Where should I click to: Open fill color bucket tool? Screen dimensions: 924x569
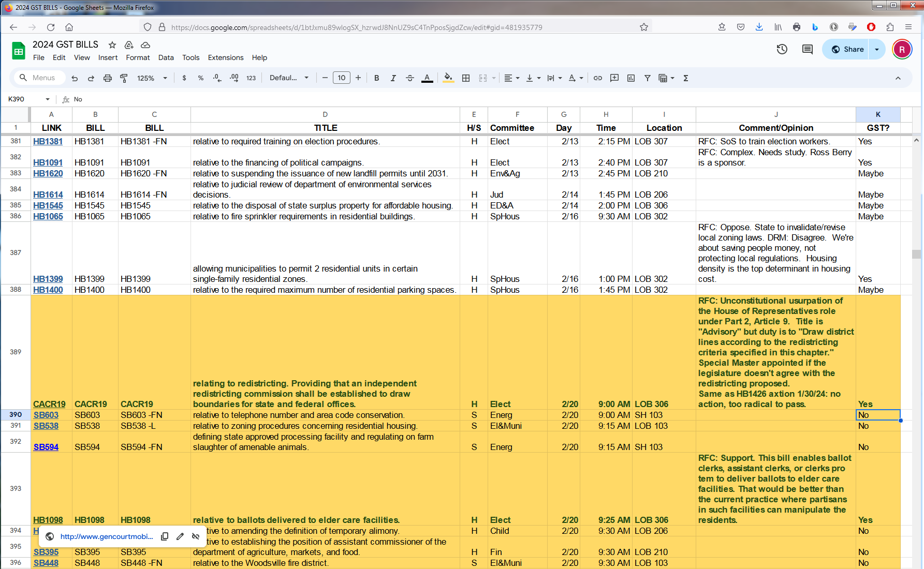(448, 78)
